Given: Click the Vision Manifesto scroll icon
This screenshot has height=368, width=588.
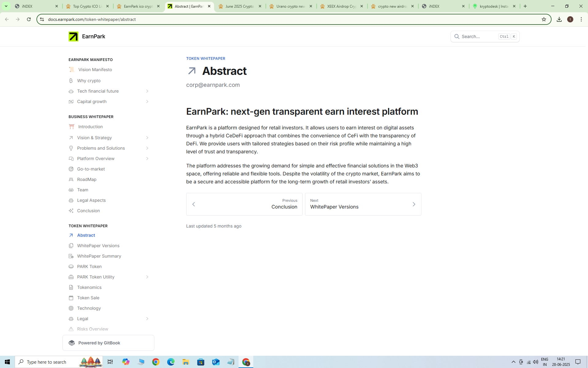Looking at the screenshot, I should click(71, 70).
